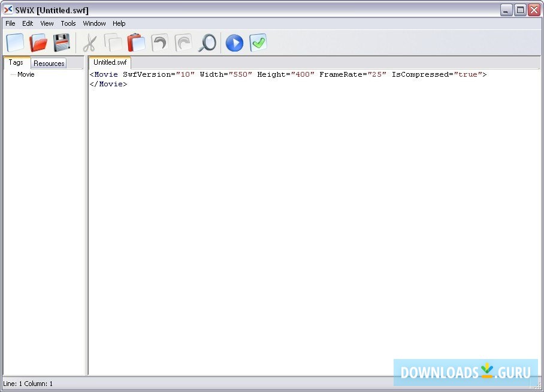The height and width of the screenshot is (392, 544).
Task: Preview the movie with the blue Play button
Action: 234,43
